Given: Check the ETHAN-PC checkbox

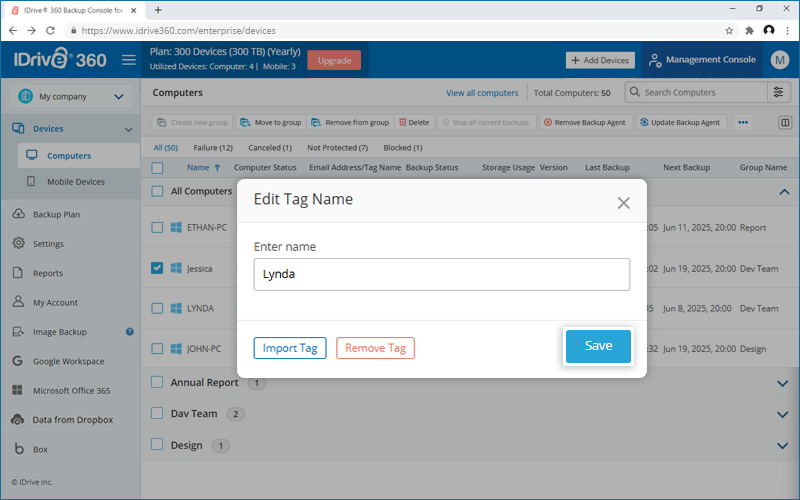Looking at the screenshot, I should tap(157, 228).
